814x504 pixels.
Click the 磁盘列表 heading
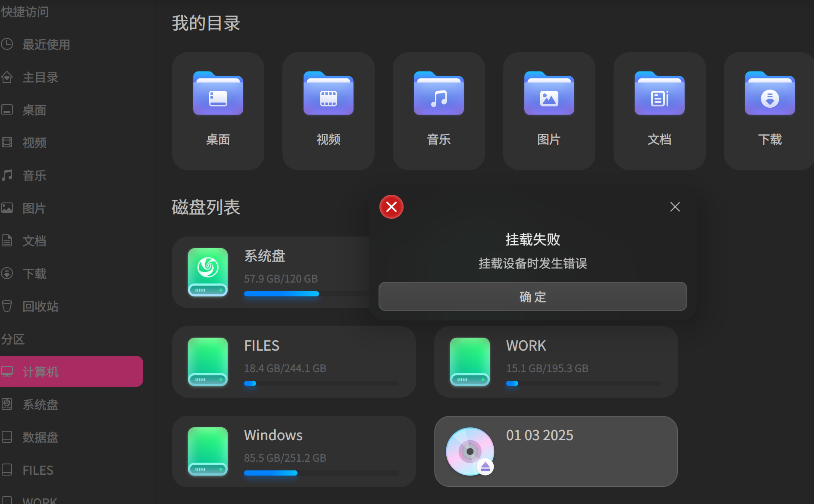pos(206,207)
